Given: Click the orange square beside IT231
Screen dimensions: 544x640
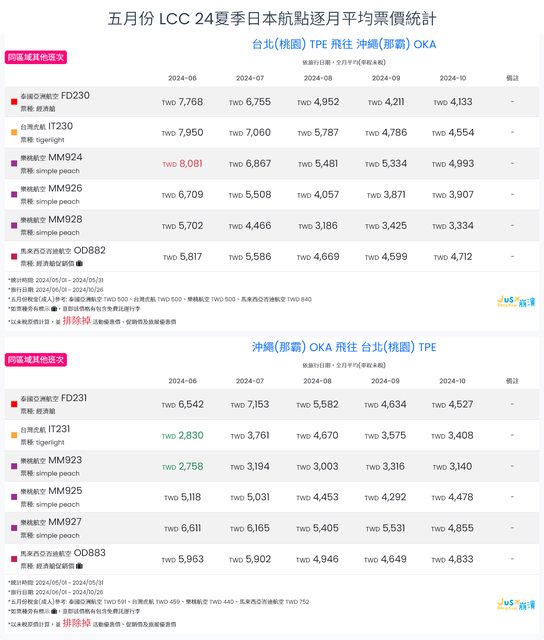Looking at the screenshot, I should point(14,435).
